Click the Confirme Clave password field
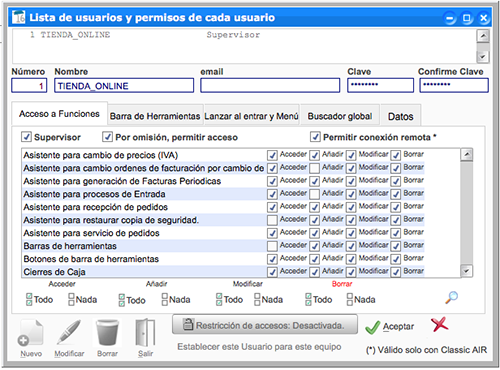500x370 pixels. coord(454,85)
